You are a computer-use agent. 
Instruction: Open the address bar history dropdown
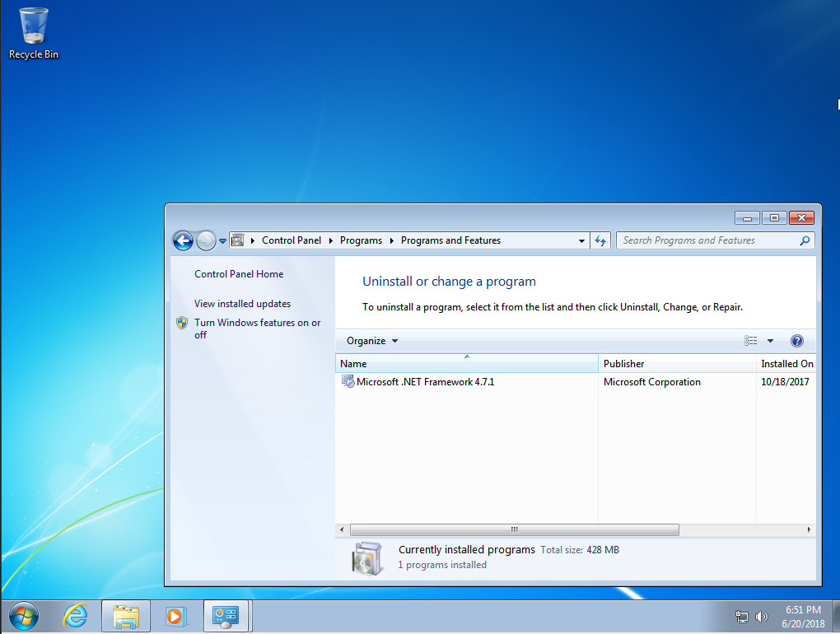[x=581, y=241]
